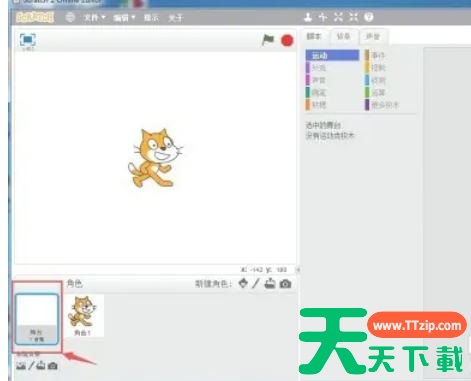Click the cat sprite on the stage

click(x=155, y=158)
